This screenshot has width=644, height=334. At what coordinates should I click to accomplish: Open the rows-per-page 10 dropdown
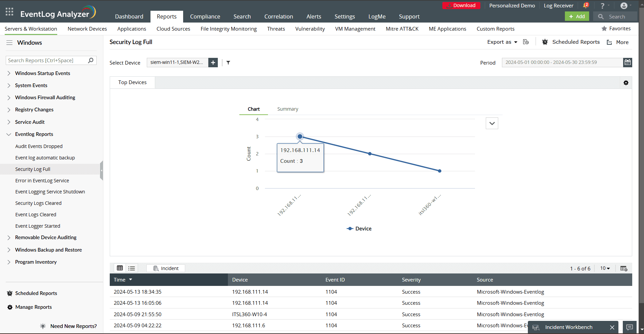(x=605, y=268)
